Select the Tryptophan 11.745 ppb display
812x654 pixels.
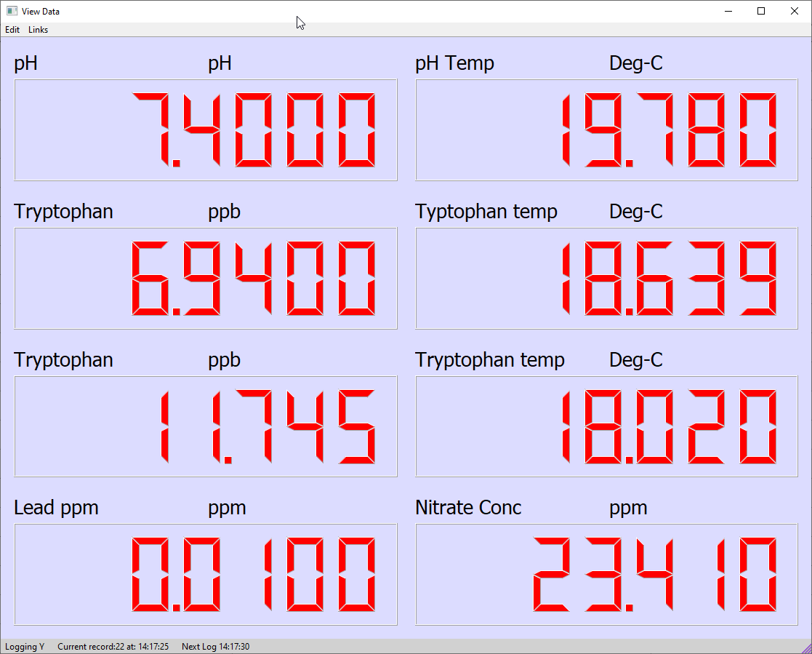[x=206, y=426]
